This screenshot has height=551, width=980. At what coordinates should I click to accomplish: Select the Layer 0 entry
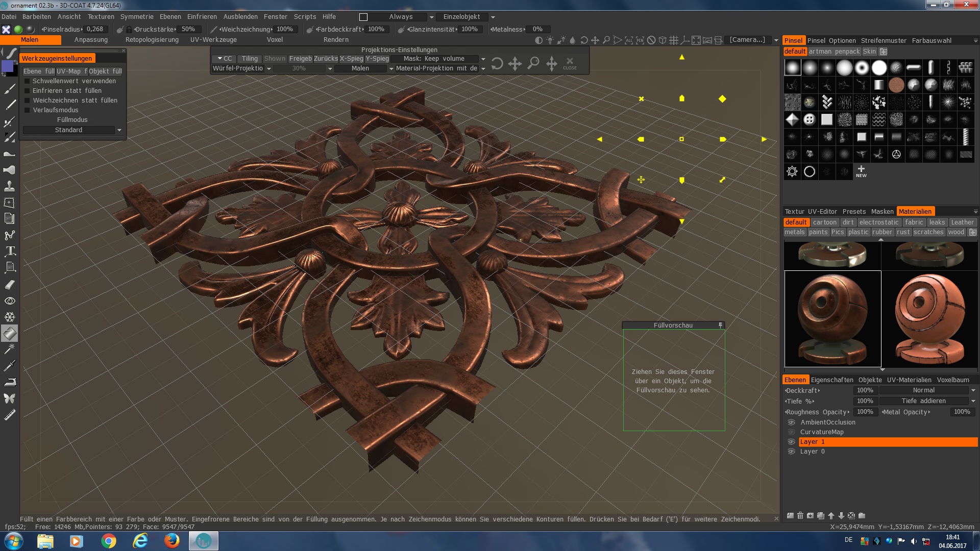tap(812, 452)
